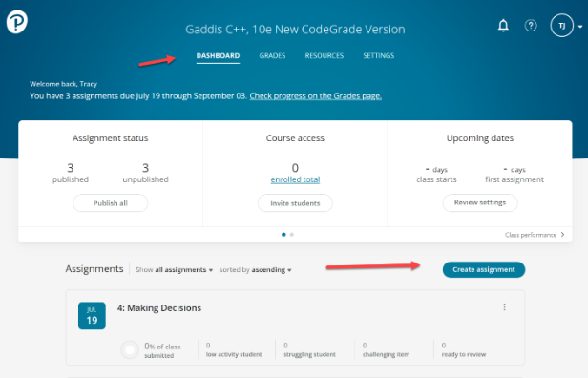This screenshot has width=588, height=378.
Task: Open the enrolled total link
Action: click(x=295, y=179)
